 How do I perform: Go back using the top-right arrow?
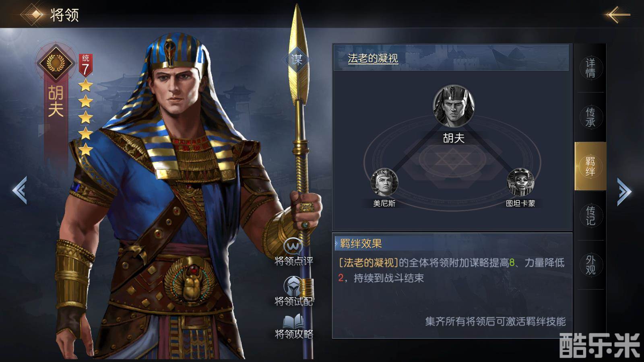[617, 15]
